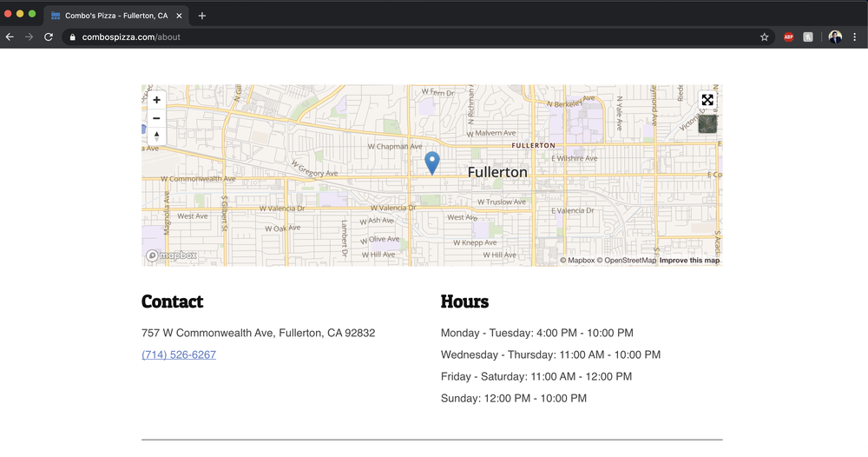Select the Combo's Pizza tab
The image size is (868, 457).
click(x=113, y=16)
